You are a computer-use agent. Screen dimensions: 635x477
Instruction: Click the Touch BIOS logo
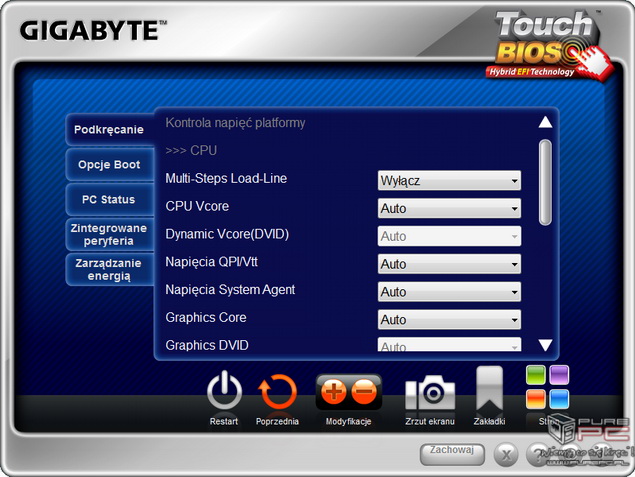coord(549,45)
